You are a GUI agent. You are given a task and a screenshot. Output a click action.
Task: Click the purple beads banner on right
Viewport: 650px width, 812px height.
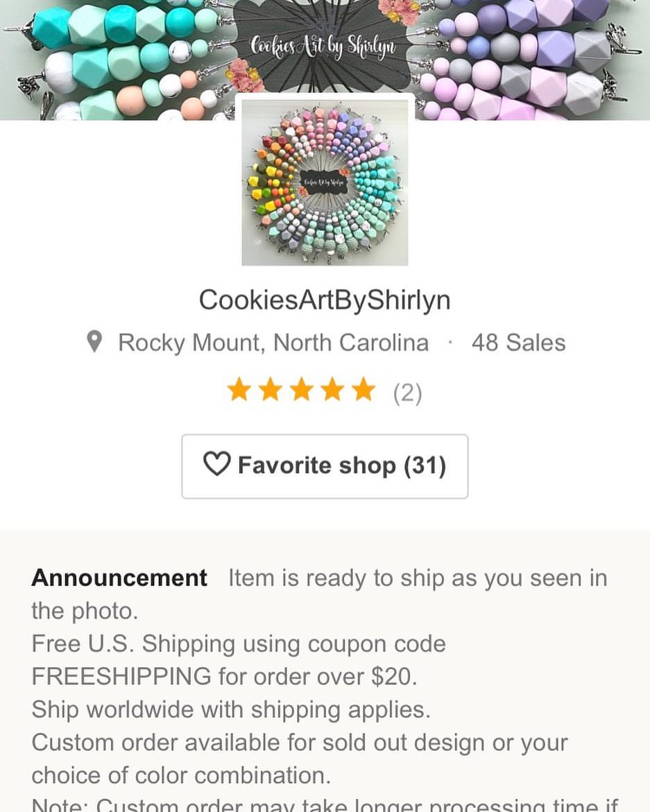point(533,60)
